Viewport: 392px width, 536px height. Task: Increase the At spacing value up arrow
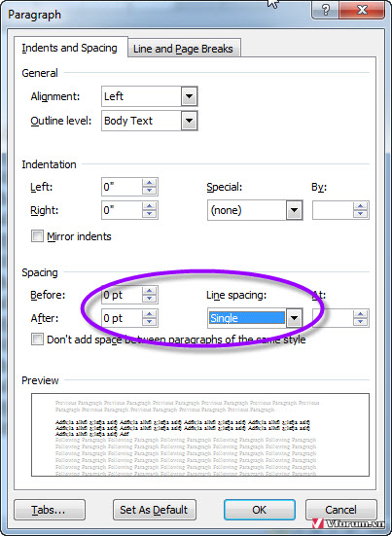click(x=361, y=314)
